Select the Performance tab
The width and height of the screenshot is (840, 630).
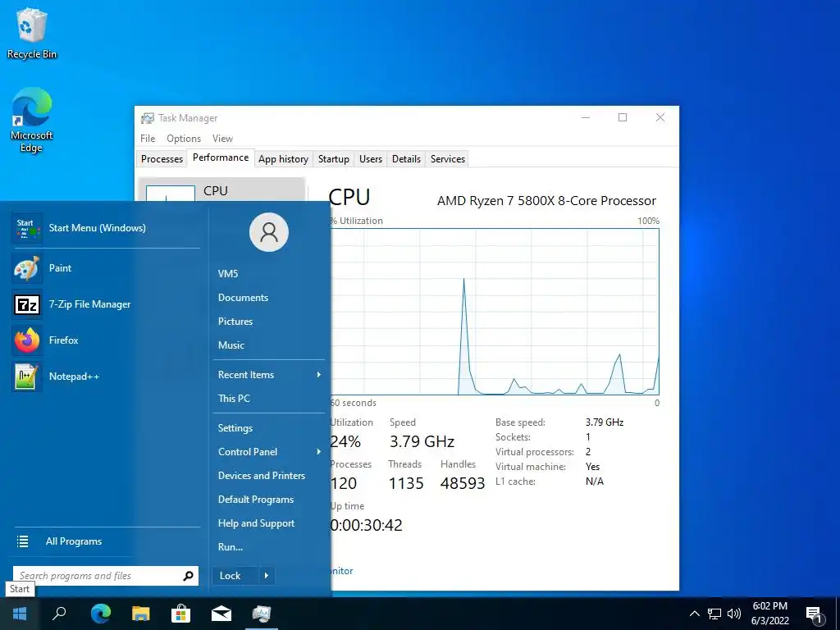point(221,157)
